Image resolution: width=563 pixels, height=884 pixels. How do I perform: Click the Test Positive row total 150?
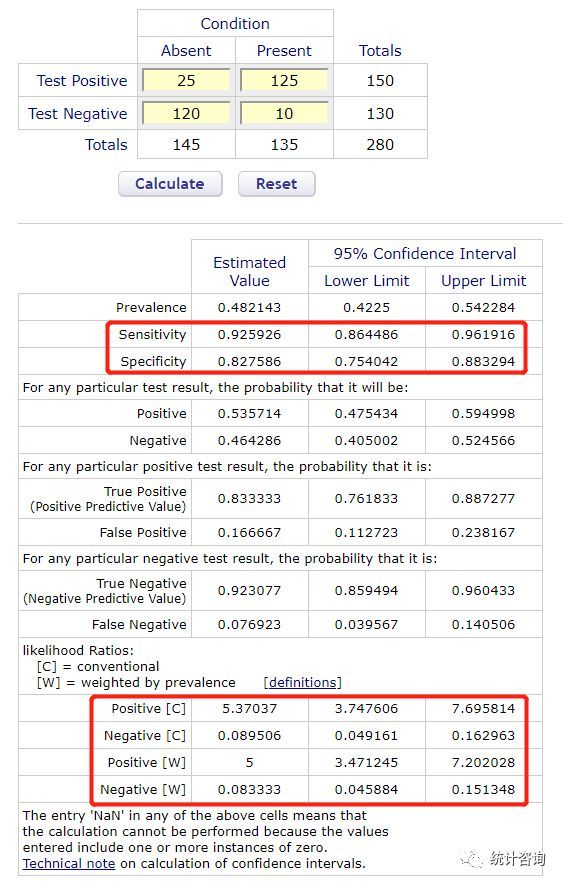point(380,81)
